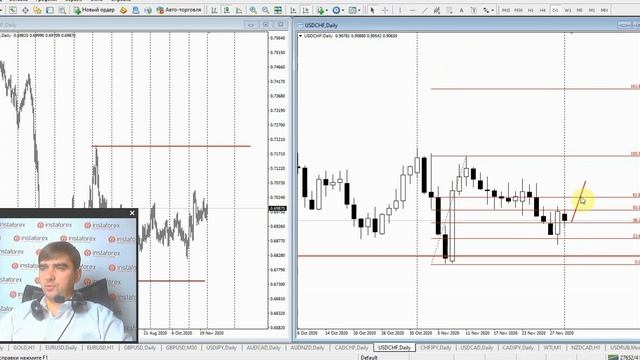Open MetaEditor yellow diamond icon
Viewport: 640px width, 360px height.
coord(123,10)
